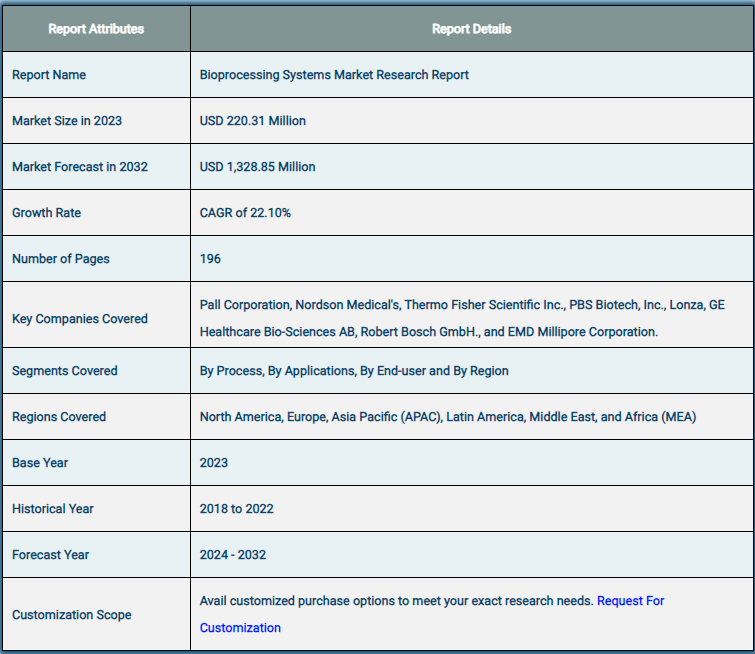
Task: Select the CAGR of 22.10% value
Action: (x=246, y=213)
